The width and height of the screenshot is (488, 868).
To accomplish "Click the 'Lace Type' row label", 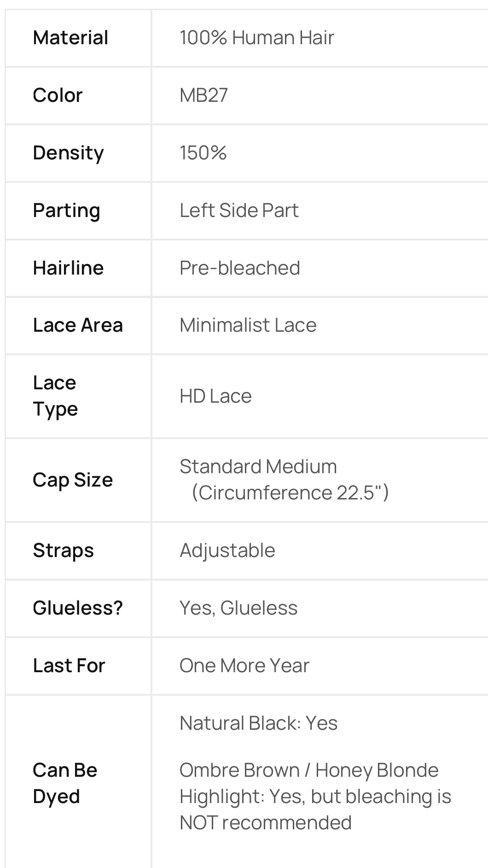I will [55, 396].
